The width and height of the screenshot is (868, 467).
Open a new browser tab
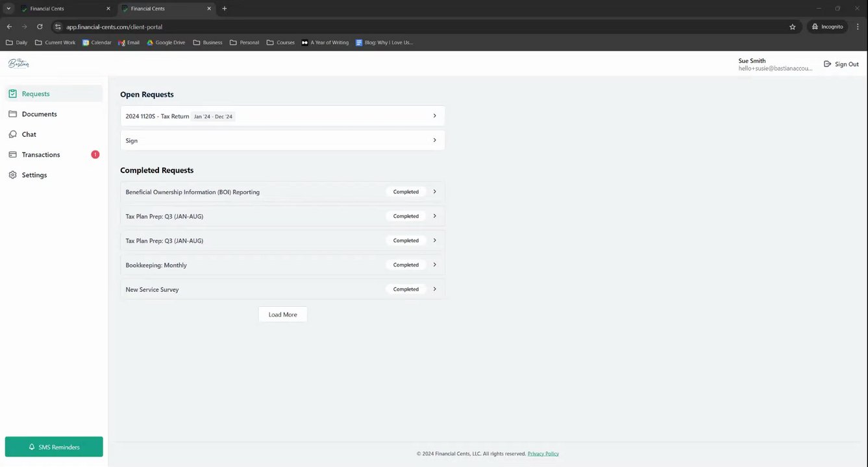[225, 8]
